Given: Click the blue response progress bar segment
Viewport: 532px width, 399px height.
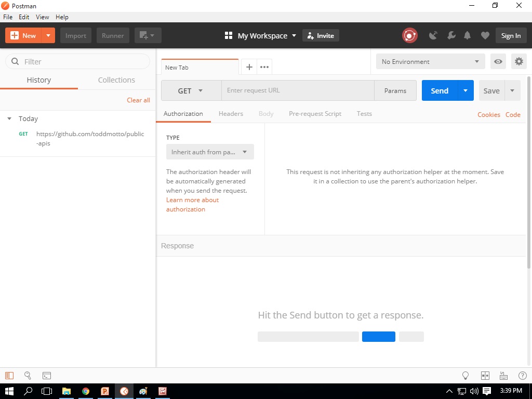Looking at the screenshot, I should 379,336.
